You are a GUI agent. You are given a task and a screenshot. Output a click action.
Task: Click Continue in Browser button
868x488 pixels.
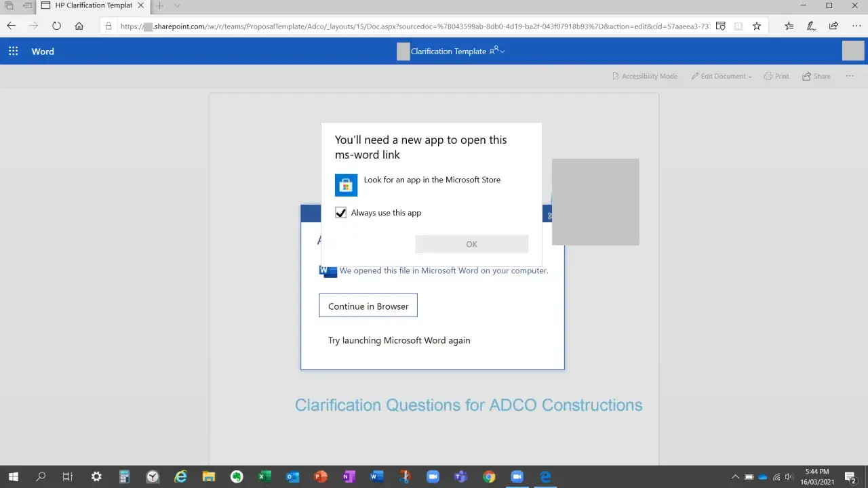(x=368, y=306)
